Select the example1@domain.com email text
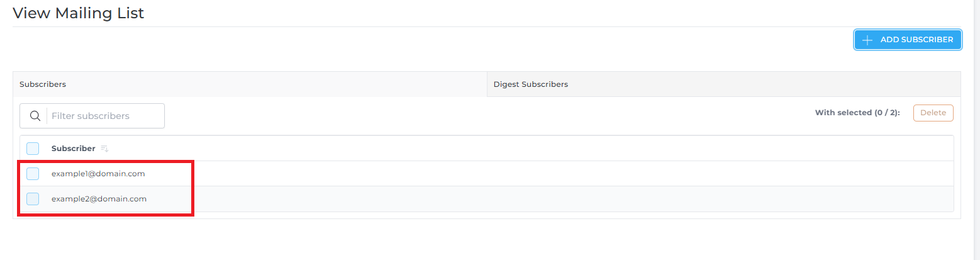This screenshot has height=260, width=980. pyautogui.click(x=98, y=174)
